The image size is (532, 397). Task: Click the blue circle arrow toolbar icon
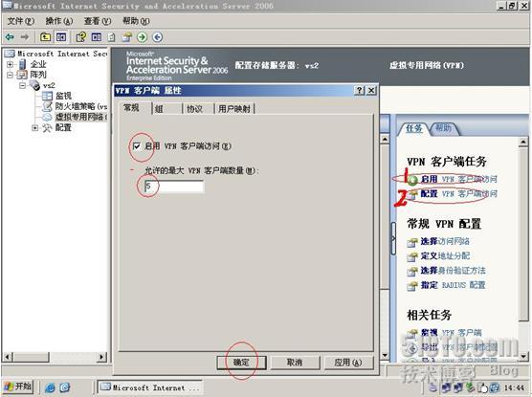click(158, 36)
